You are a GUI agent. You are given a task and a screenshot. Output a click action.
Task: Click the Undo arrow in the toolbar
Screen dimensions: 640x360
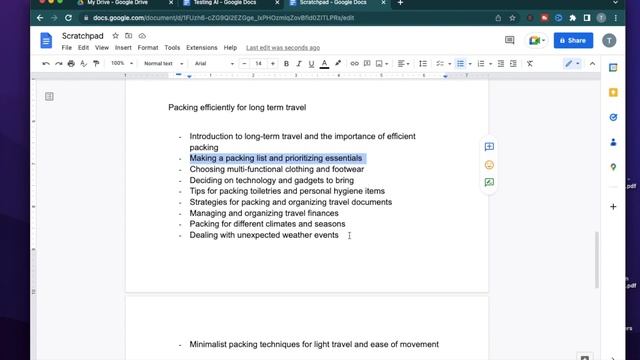(x=46, y=64)
